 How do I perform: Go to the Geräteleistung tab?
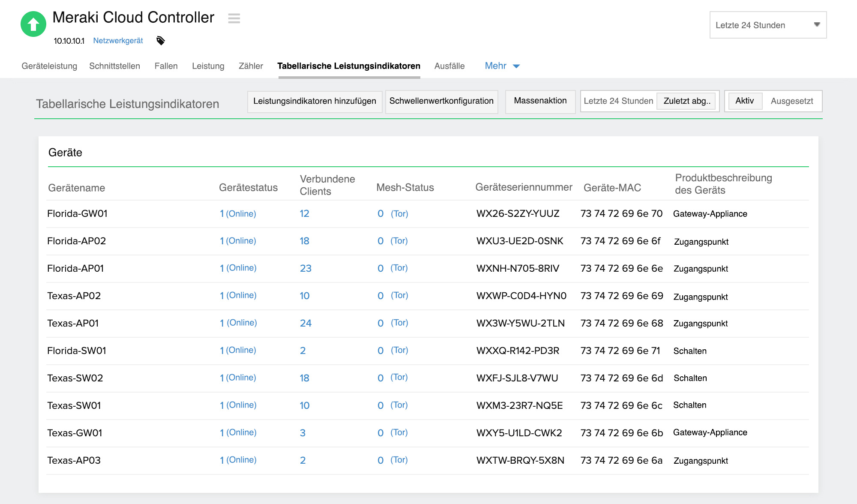coord(50,66)
